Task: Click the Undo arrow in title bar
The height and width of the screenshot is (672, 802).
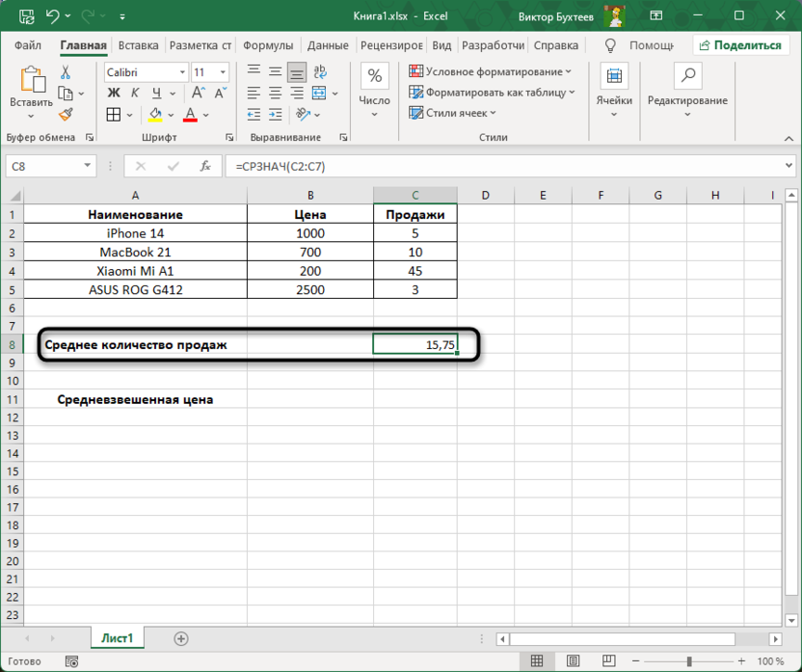Action: click(53, 16)
